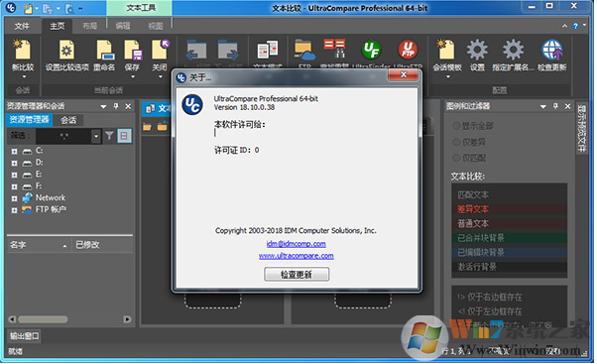
Task: Click the 重命名 rename session icon
Action: click(x=104, y=50)
